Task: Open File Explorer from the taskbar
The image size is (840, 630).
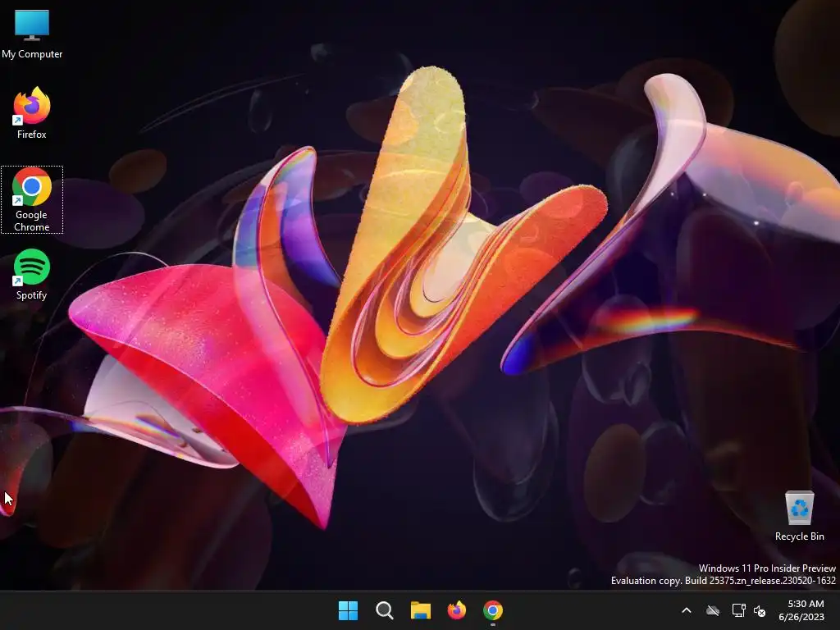Action: coord(421,610)
